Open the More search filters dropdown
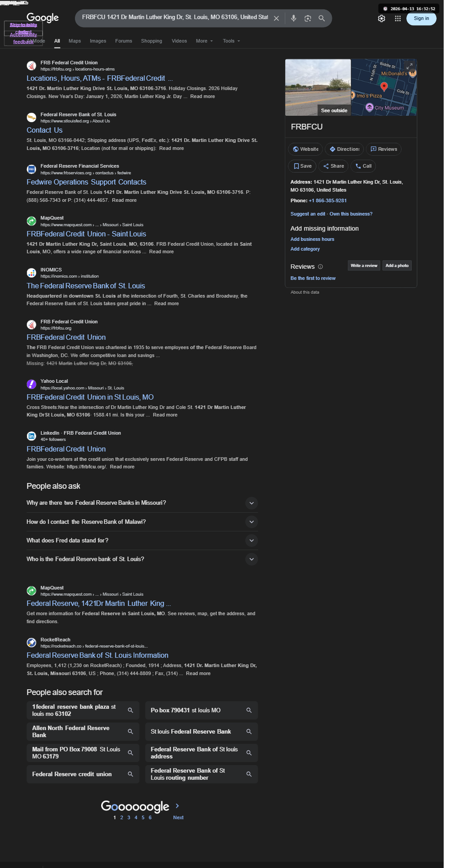449x868 pixels. tap(205, 41)
